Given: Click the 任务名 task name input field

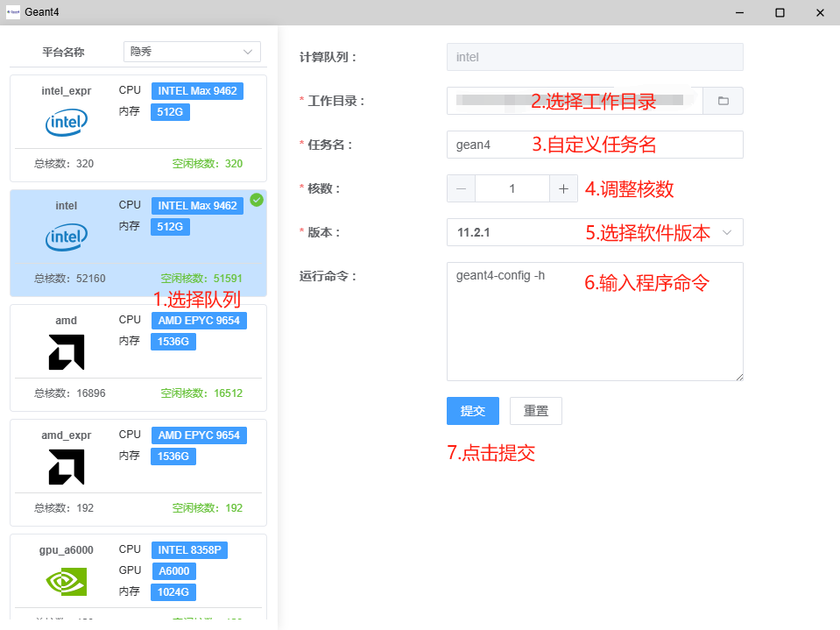Looking at the screenshot, I should (x=595, y=145).
